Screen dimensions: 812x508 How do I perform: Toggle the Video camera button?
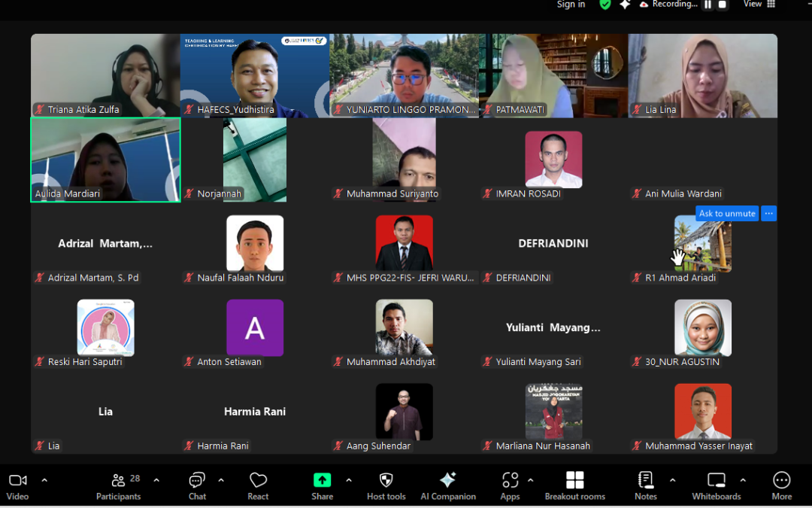(x=17, y=486)
